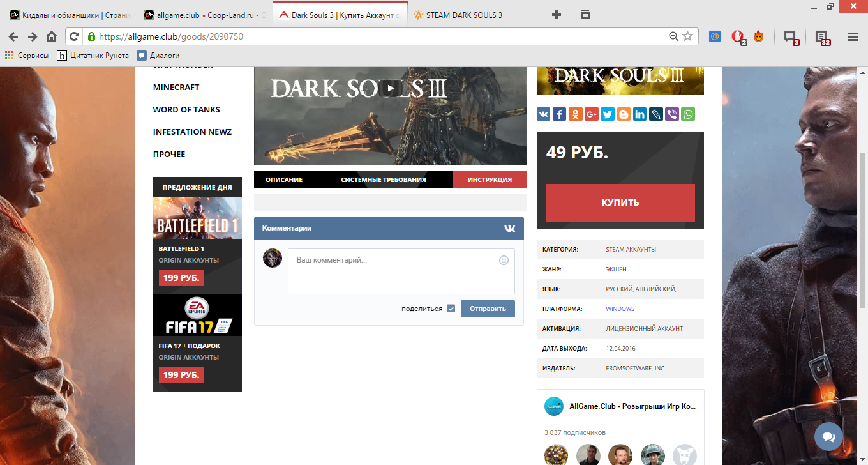
Task: Open the tab list window icon
Action: [585, 15]
